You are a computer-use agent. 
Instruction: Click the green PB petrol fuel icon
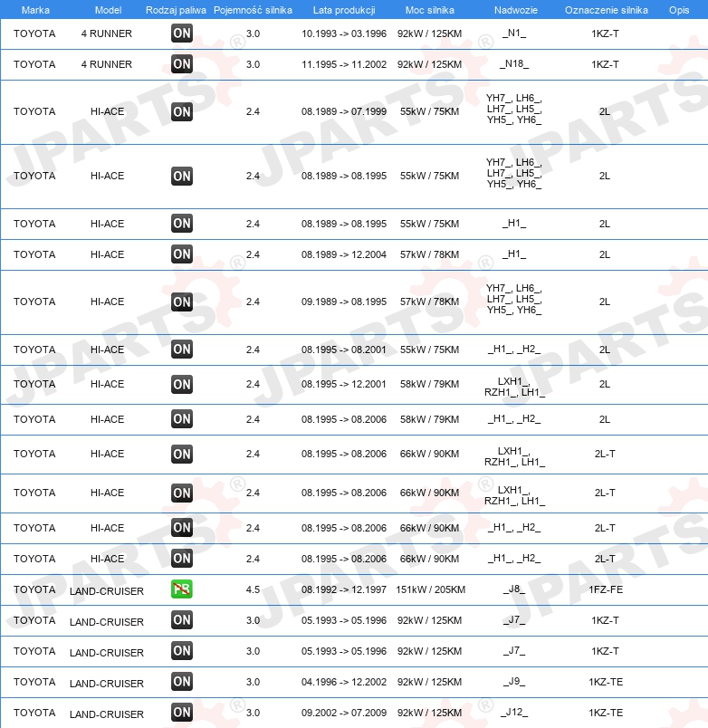click(182, 589)
